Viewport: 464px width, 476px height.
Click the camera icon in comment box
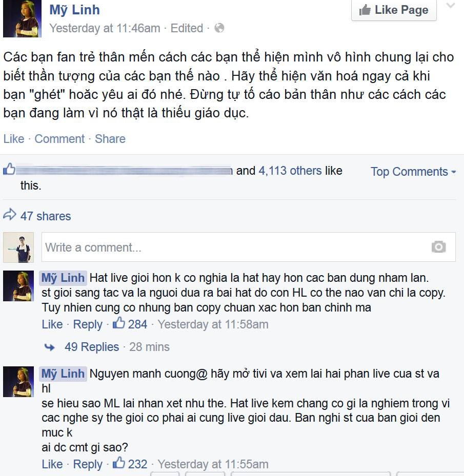[438, 247]
